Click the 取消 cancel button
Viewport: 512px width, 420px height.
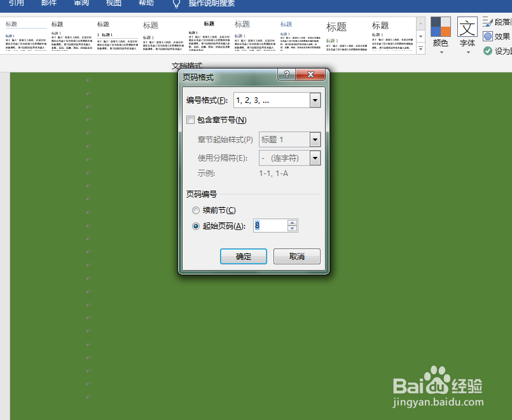(x=296, y=257)
